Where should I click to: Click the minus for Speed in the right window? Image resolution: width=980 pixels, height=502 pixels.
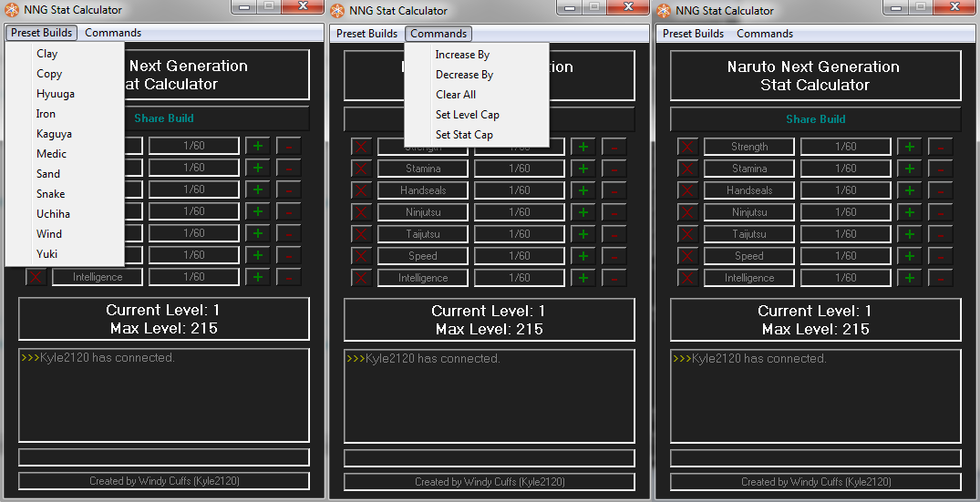(x=941, y=256)
